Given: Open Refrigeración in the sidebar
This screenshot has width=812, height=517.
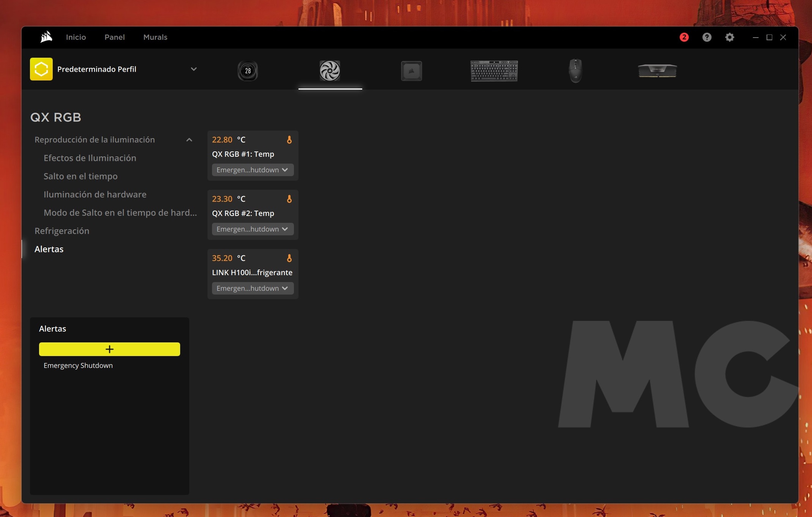Looking at the screenshot, I should tap(62, 231).
